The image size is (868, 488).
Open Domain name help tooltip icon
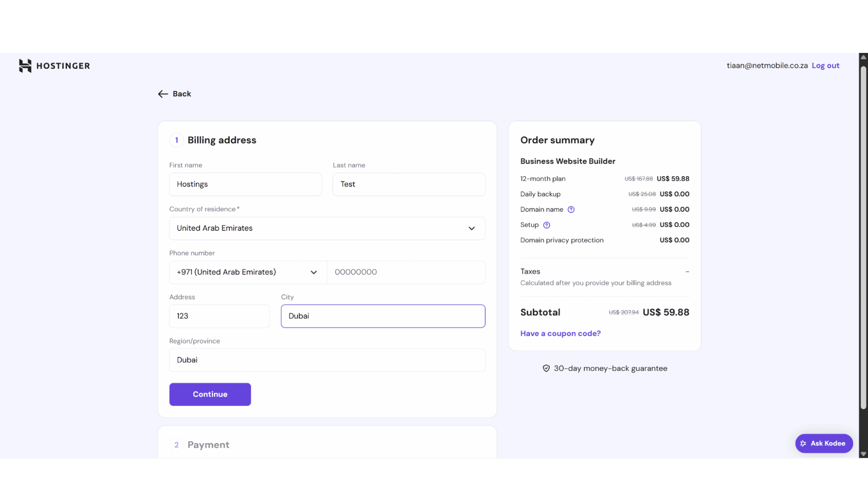click(571, 210)
